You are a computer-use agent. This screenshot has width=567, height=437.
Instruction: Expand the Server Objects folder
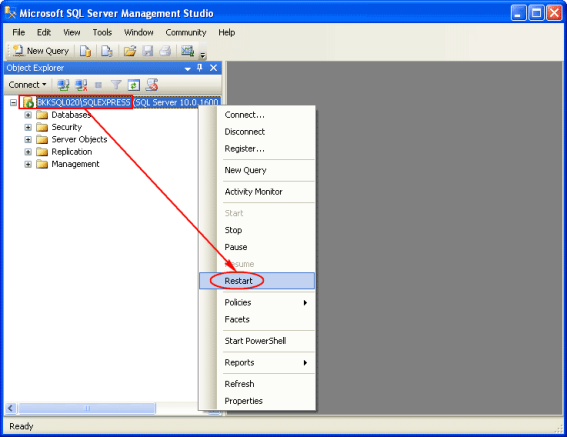pyautogui.click(x=28, y=140)
